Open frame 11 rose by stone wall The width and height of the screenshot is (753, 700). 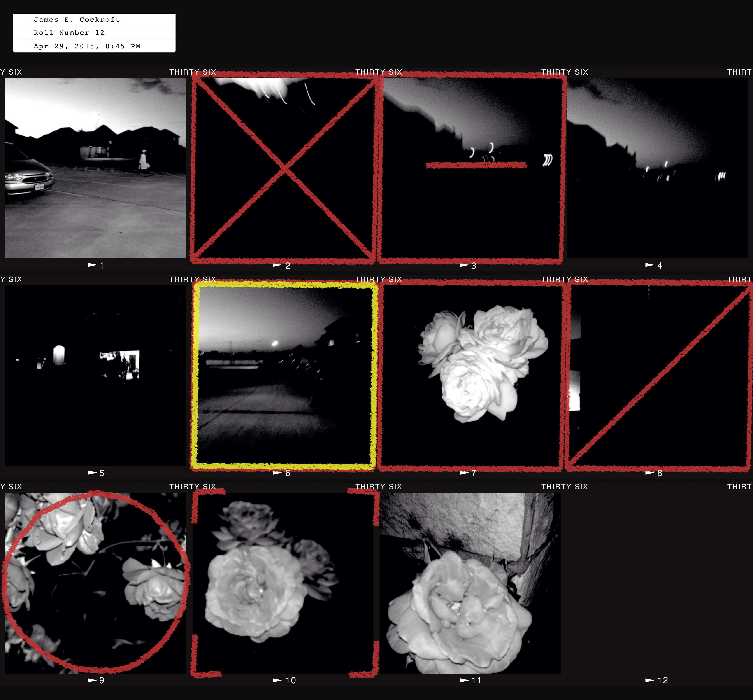[x=470, y=583]
